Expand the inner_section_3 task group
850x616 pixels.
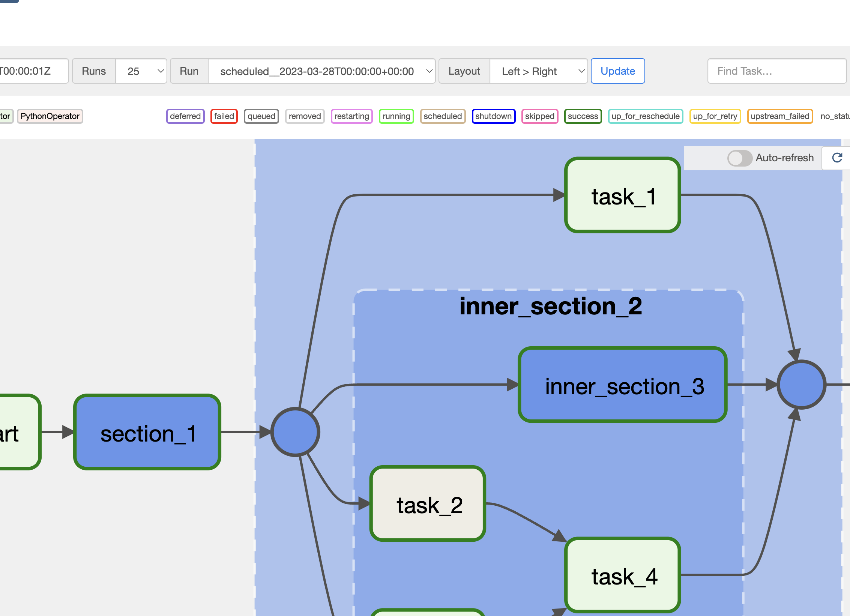(623, 385)
